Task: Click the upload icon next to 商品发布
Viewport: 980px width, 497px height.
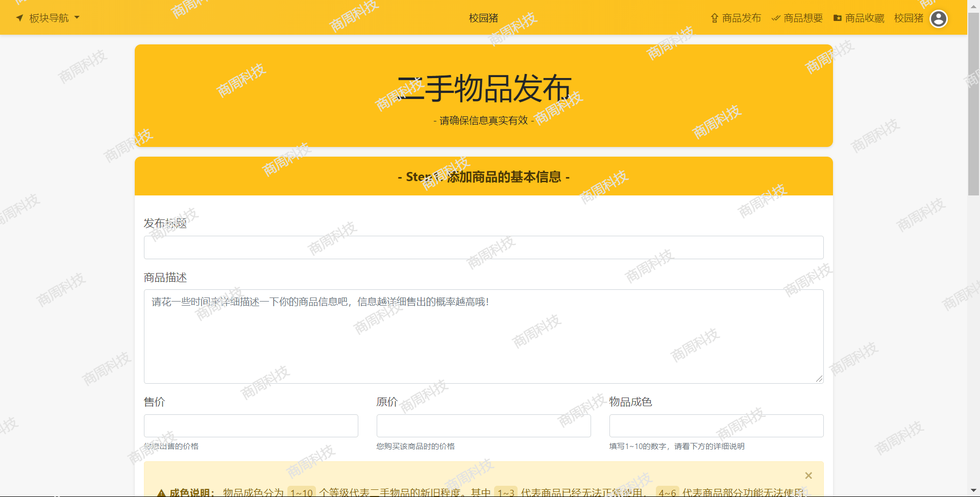Action: 715,18
